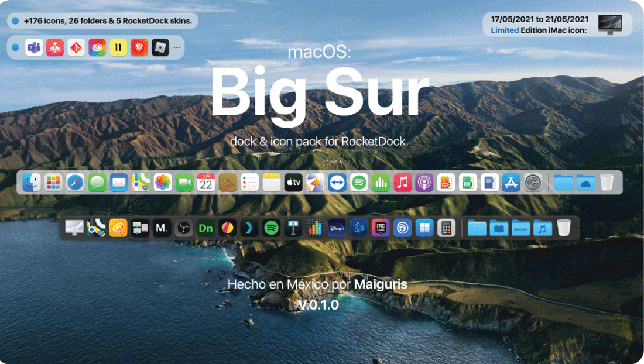Open Keynote in the dark dock
644x364 pixels.
(293, 228)
